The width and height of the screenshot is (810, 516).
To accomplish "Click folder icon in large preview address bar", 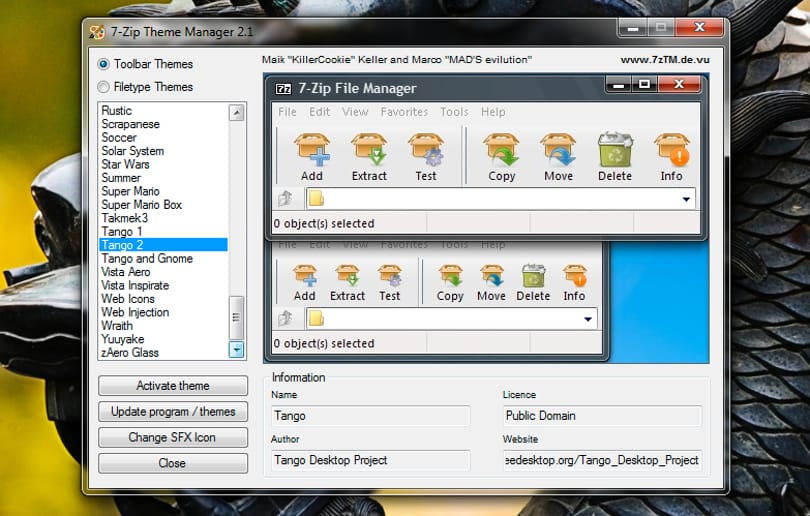I will tap(317, 198).
